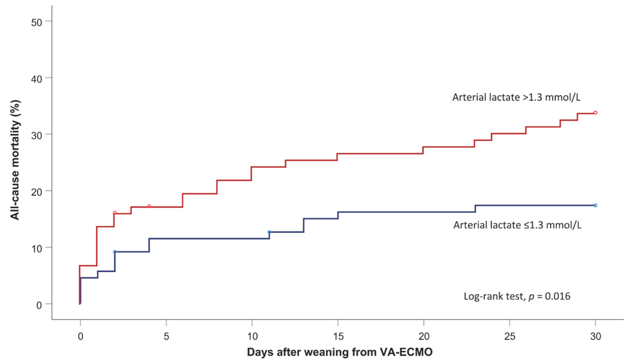Click the blue censor marker at day 30
This screenshot has height=364, width=632.
click(x=595, y=205)
